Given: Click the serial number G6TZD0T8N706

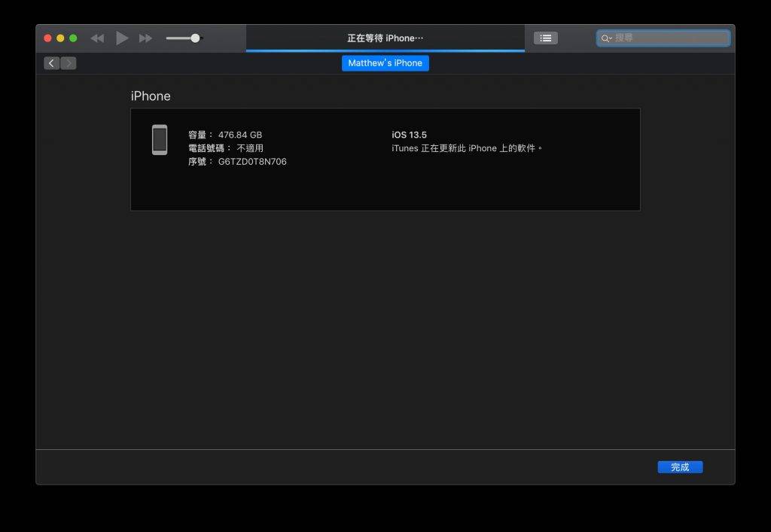Looking at the screenshot, I should pos(252,162).
